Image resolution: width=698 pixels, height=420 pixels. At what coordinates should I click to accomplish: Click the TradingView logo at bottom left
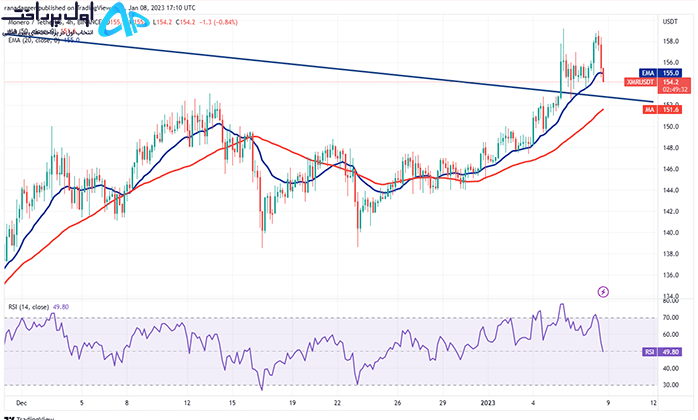pyautogui.click(x=29, y=418)
